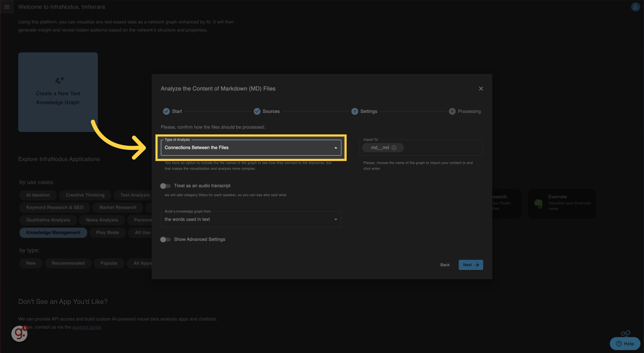This screenshot has height=353, width=644.
Task: Remove the md__md chip from Import To
Action: [x=394, y=148]
